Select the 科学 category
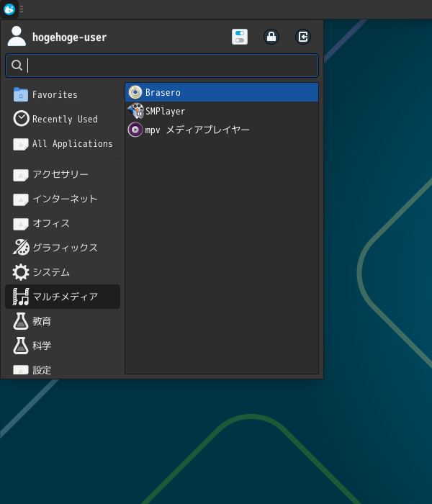Viewport: 432px width, 504px height. (42, 346)
